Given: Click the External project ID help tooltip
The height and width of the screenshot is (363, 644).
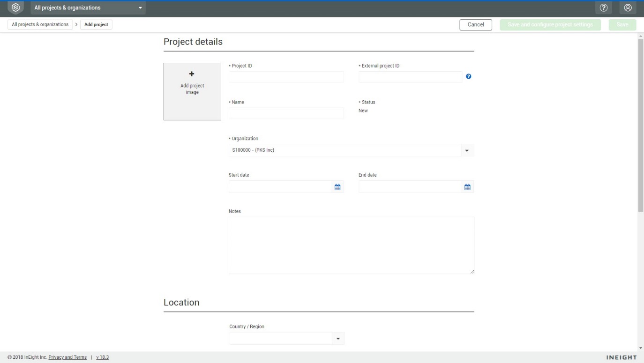Looking at the screenshot, I should click(x=469, y=76).
